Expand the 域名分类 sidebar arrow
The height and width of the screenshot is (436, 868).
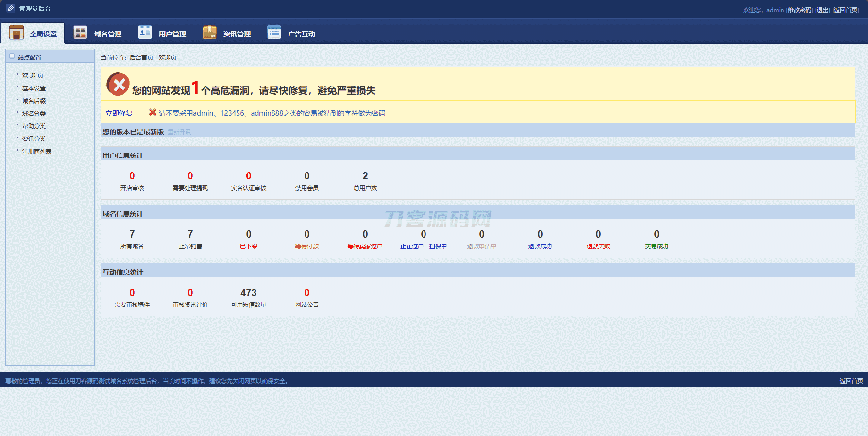point(17,113)
